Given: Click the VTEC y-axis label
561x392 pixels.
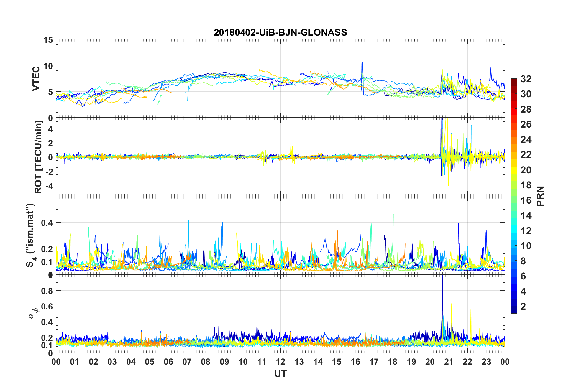Looking at the screenshot, I should point(36,79).
